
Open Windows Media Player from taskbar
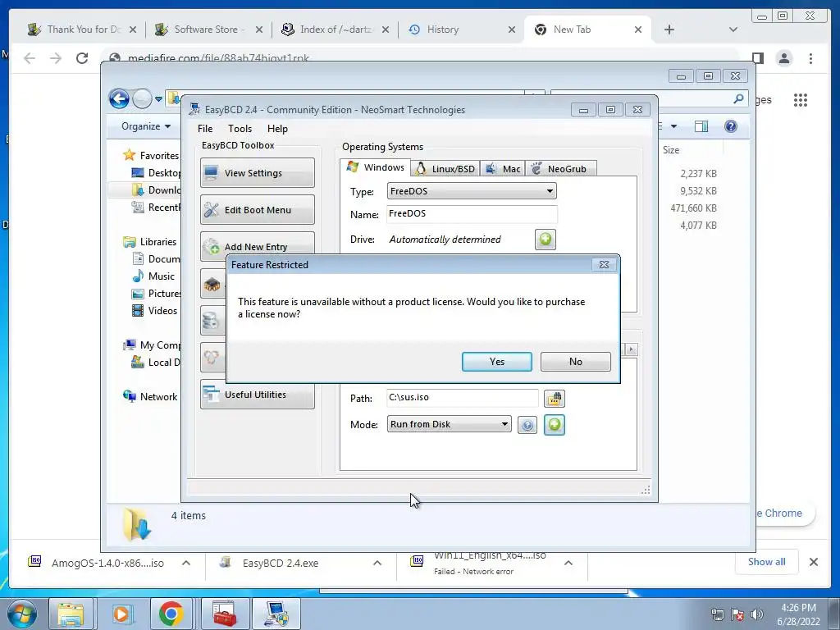click(121, 614)
